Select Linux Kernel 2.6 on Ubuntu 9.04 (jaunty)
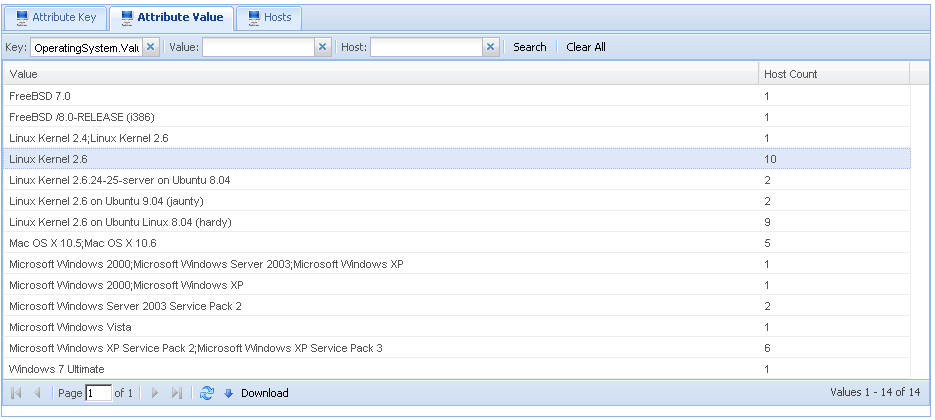The width and height of the screenshot is (935, 420). 457,201
